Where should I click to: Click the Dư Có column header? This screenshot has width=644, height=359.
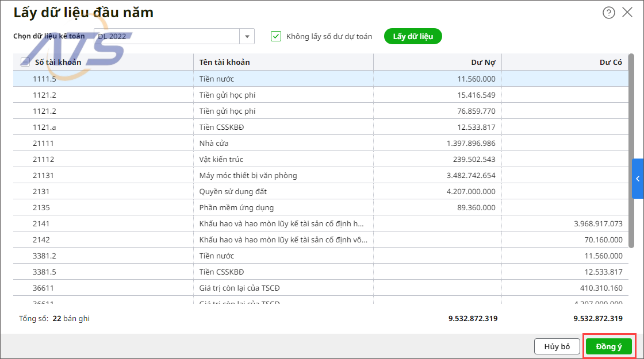point(611,62)
